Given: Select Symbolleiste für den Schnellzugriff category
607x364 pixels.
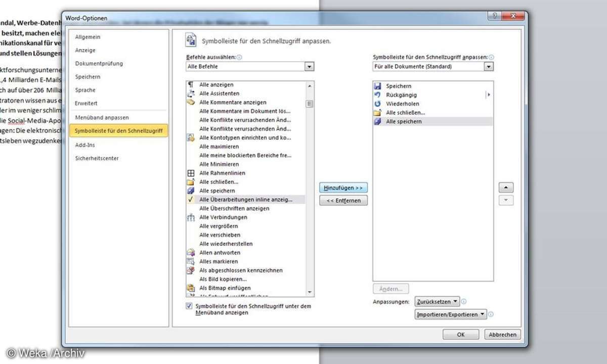Looking at the screenshot, I should [x=118, y=131].
